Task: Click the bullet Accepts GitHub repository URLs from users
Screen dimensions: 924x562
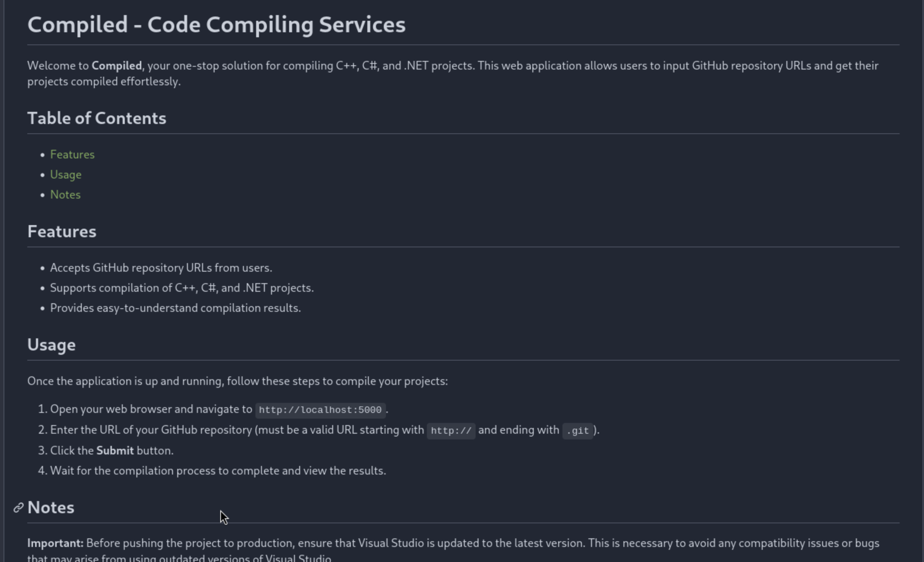Action: click(x=161, y=268)
